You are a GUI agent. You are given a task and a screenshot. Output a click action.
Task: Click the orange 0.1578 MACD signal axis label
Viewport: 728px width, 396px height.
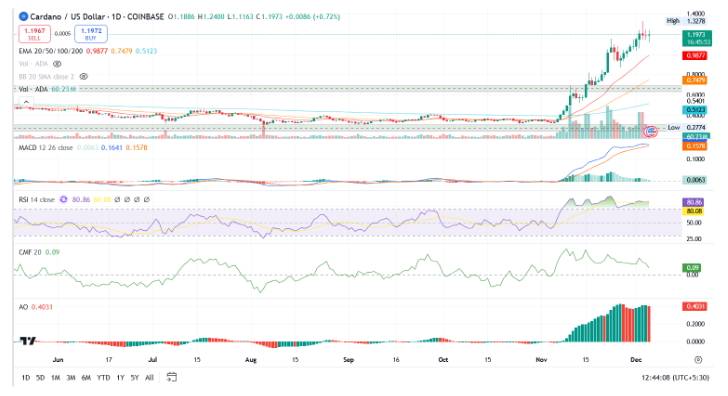(x=695, y=146)
